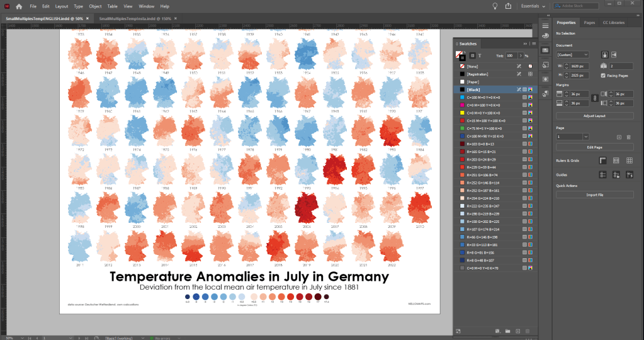This screenshot has width=644, height=340.
Task: Toggle smart guides icon
Action: pos(630,175)
